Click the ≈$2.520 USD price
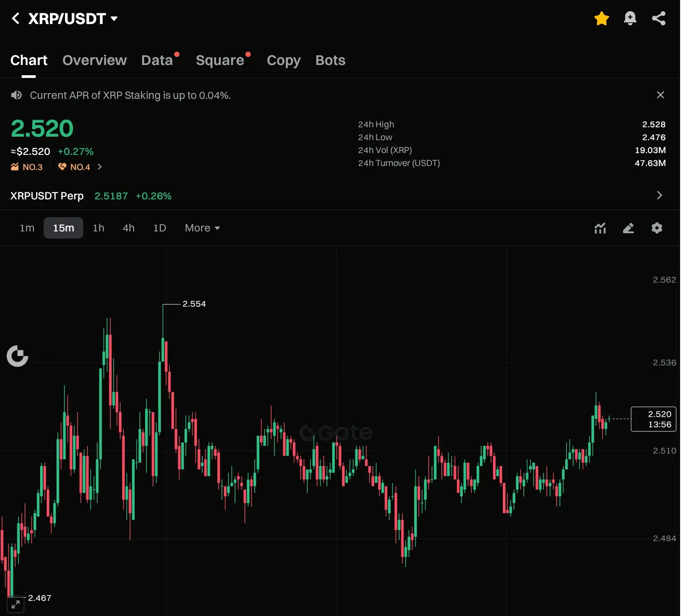Image resolution: width=681 pixels, height=616 pixels. click(30, 152)
